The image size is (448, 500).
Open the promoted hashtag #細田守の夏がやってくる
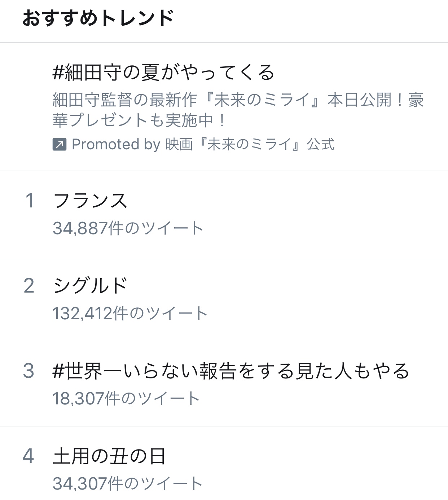coord(163,73)
